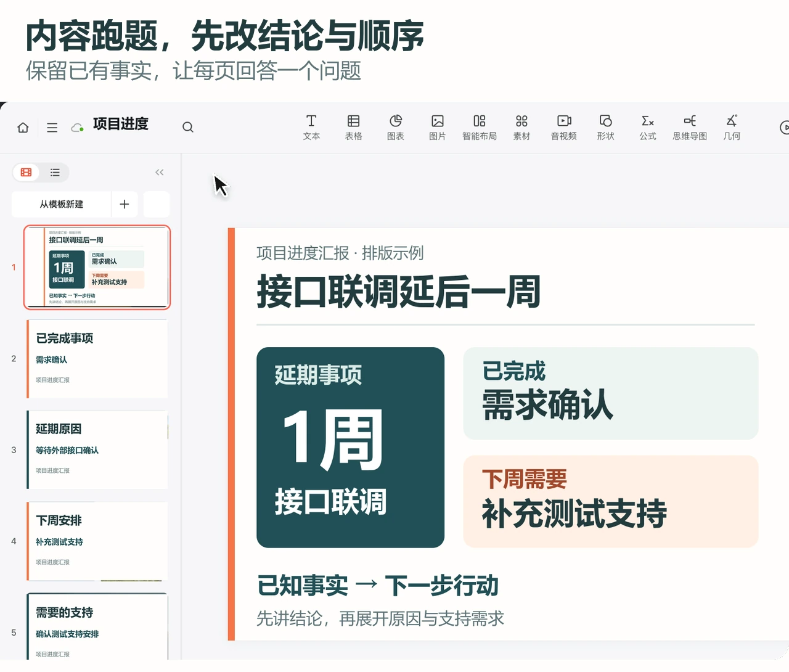
Task: Open search with the magnifier icon
Action: (188, 127)
